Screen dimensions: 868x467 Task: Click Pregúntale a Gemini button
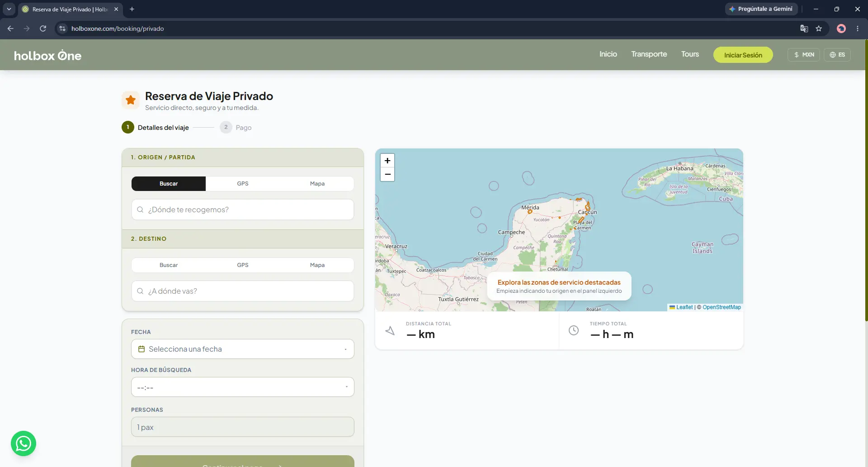pyautogui.click(x=761, y=9)
